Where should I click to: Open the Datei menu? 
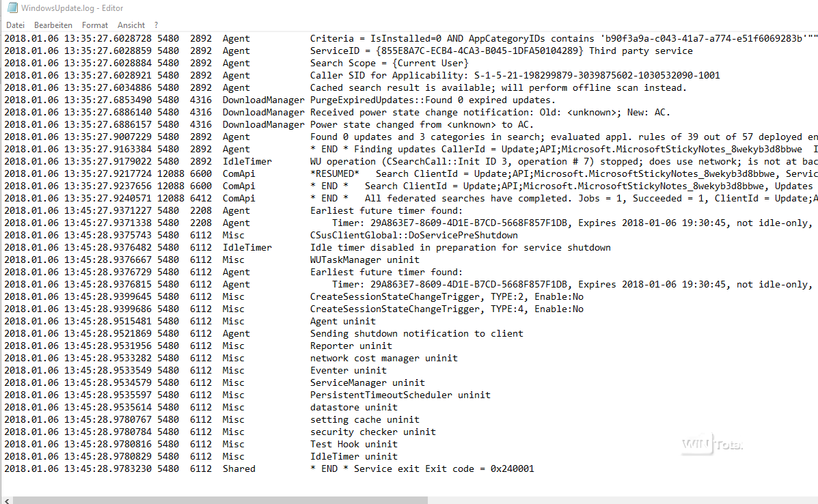pyautogui.click(x=15, y=25)
